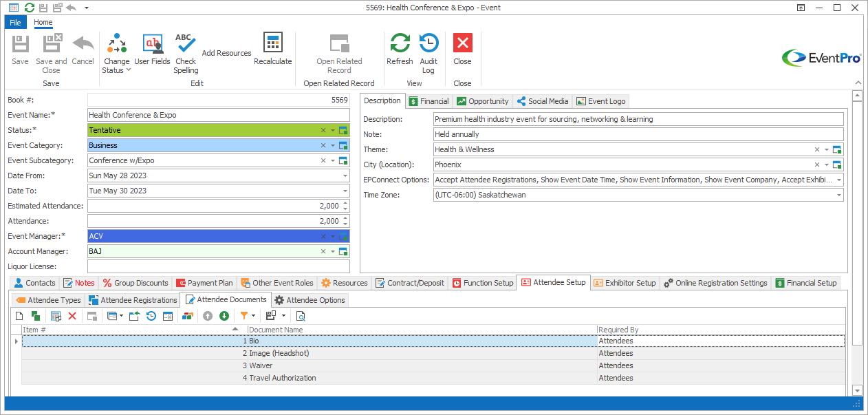Open the File menu

(16, 22)
